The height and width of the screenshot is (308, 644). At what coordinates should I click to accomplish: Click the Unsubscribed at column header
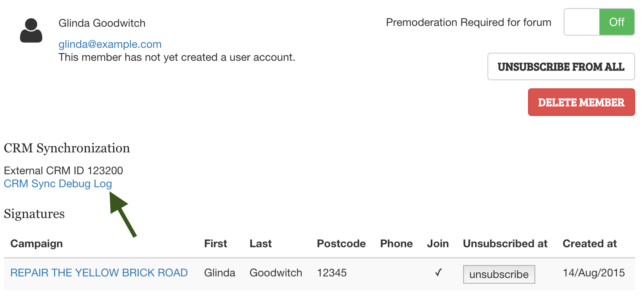click(x=505, y=244)
